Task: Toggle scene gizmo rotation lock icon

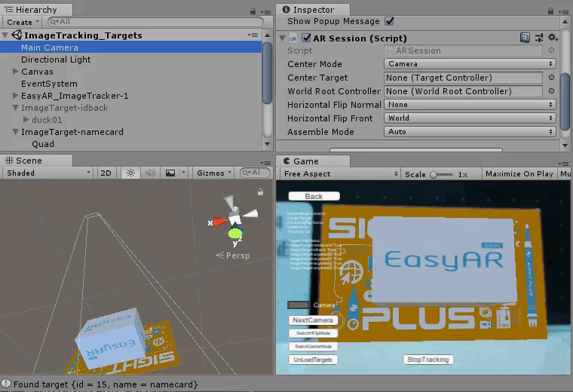Action: point(260,191)
